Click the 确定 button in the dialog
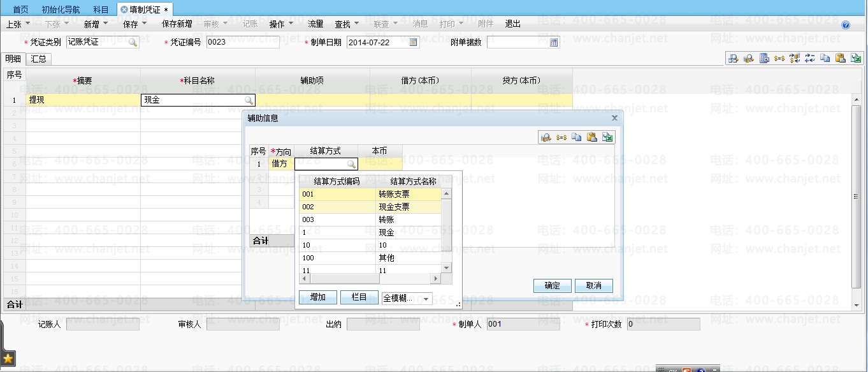Image resolution: width=868 pixels, height=372 pixels. 552,285
